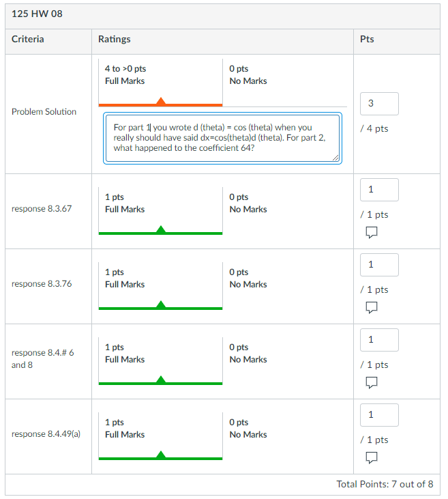Viewport: 448px width, 499px height.
Task: Open comment icon for response 8.3.67
Action: [372, 233]
